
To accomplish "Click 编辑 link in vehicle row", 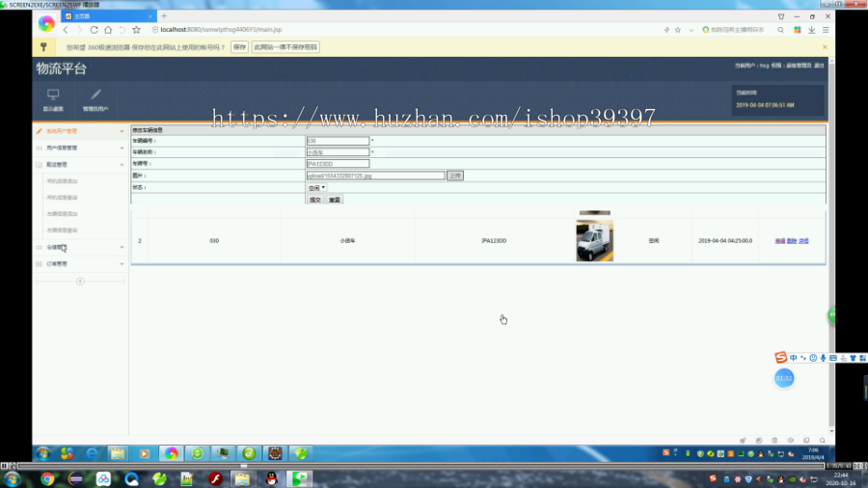I will 779,241.
